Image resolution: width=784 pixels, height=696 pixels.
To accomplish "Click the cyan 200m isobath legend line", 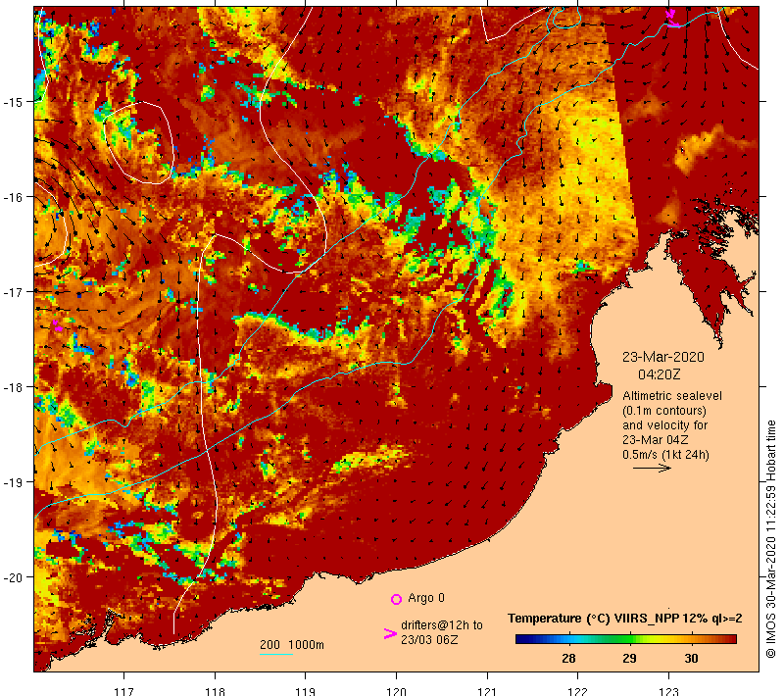I will coord(276,654).
